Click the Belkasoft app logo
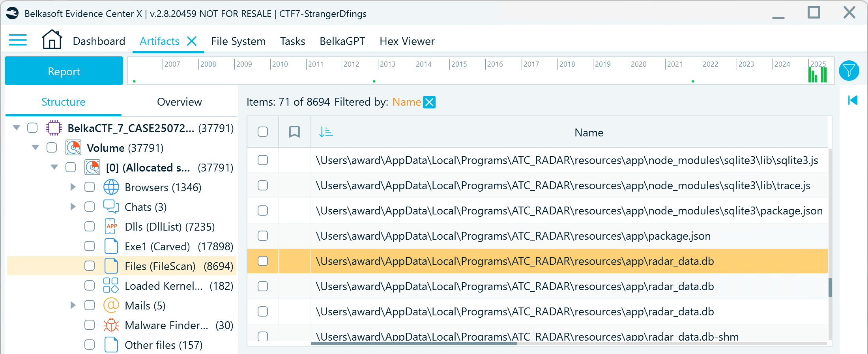This screenshot has height=354, width=868. point(12,13)
